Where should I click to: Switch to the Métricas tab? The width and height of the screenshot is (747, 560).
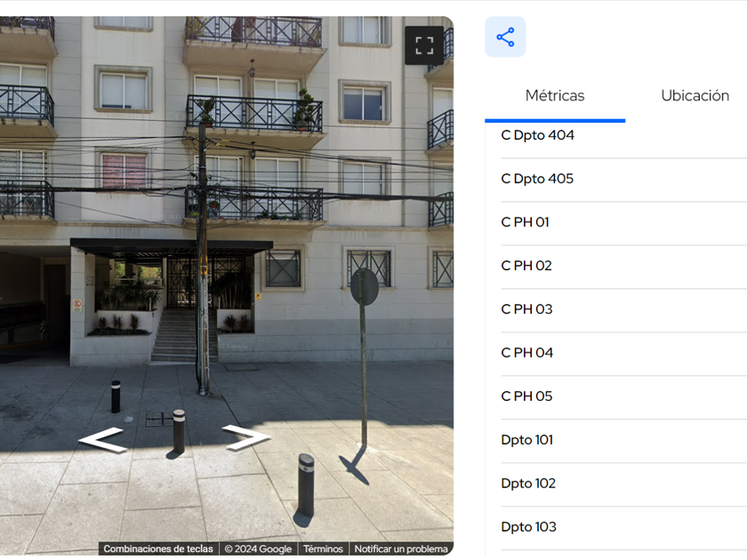[555, 96]
